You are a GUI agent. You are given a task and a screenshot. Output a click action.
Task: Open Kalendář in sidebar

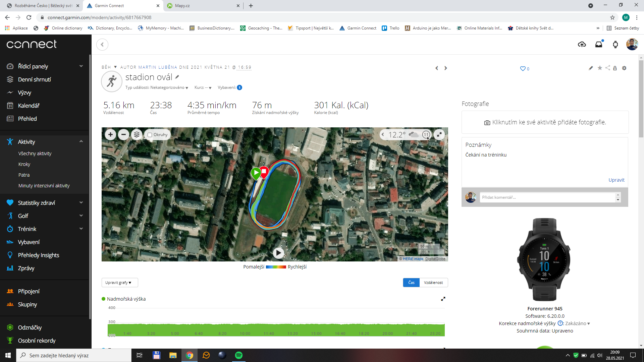(x=29, y=106)
